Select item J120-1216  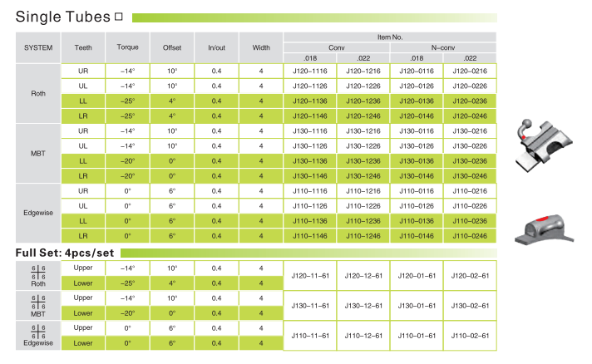[363, 71]
